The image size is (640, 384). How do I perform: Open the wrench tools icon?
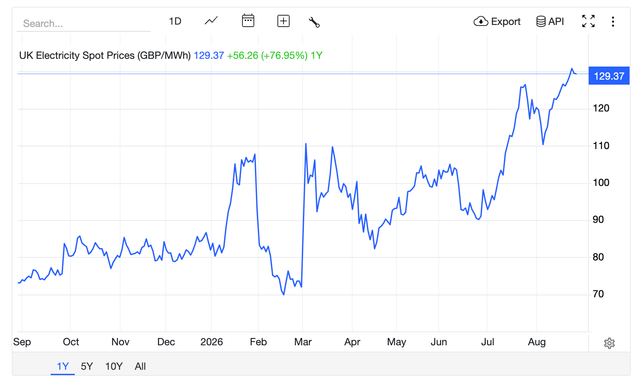(314, 22)
